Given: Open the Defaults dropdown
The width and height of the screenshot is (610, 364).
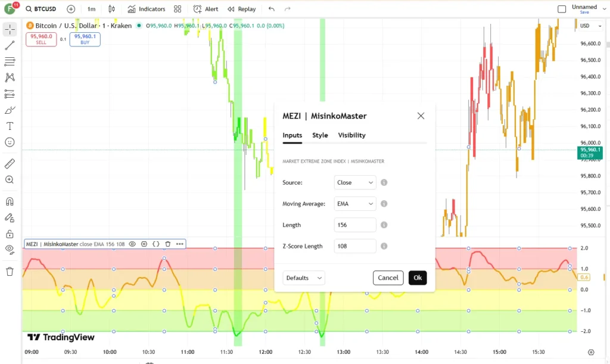Looking at the screenshot, I should click(304, 278).
